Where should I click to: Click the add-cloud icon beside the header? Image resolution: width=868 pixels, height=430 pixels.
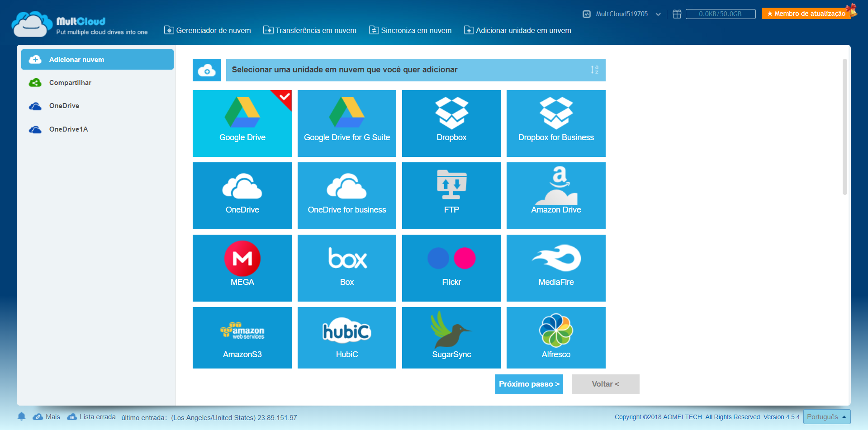coord(207,70)
